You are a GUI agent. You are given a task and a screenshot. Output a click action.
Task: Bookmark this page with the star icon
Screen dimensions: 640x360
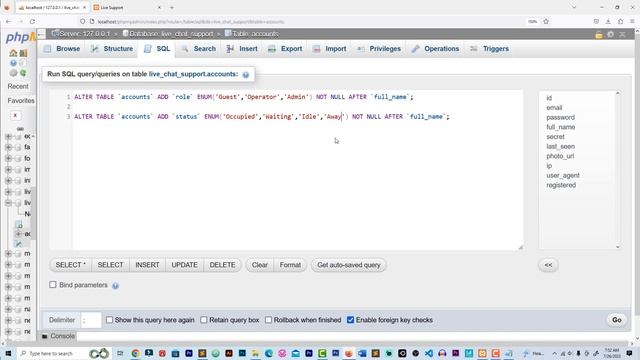pyautogui.click(x=546, y=21)
